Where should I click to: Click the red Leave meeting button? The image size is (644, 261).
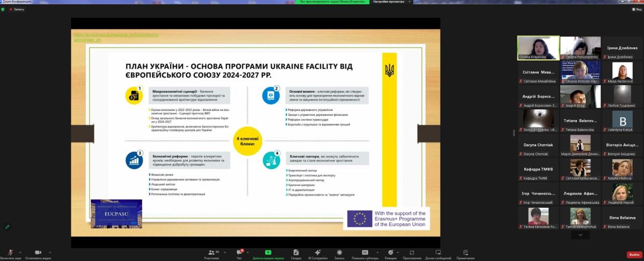click(633, 255)
